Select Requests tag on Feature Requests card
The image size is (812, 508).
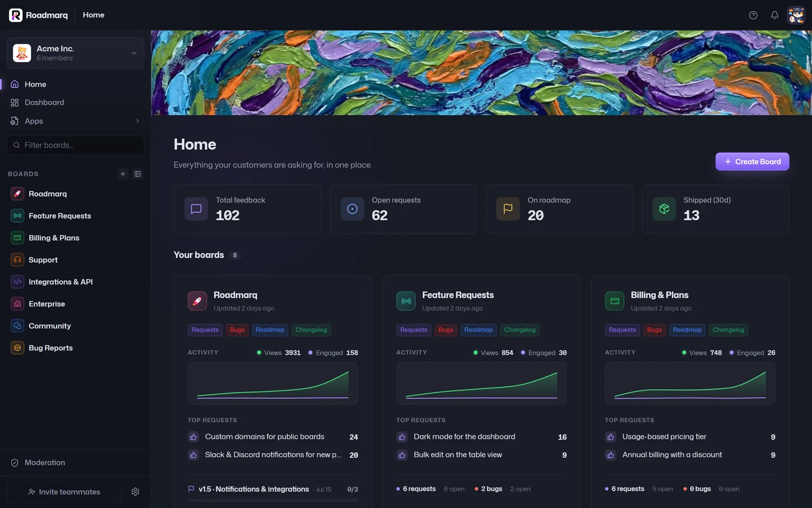pyautogui.click(x=414, y=330)
